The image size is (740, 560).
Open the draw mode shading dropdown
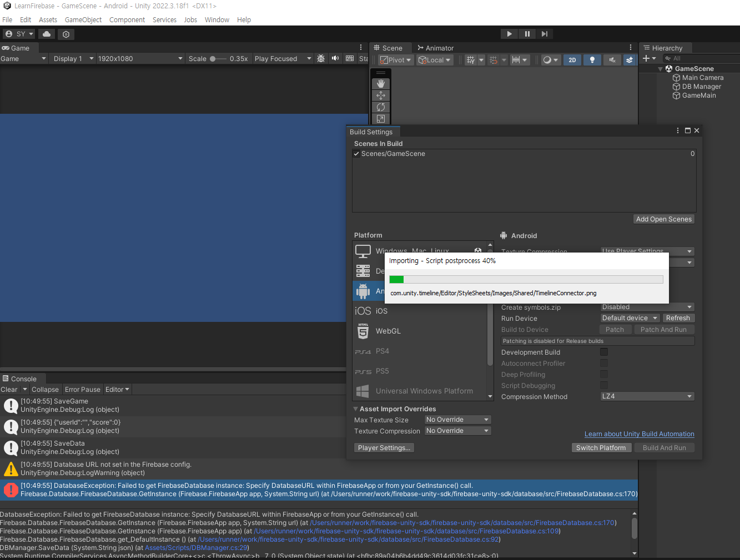(x=551, y=60)
